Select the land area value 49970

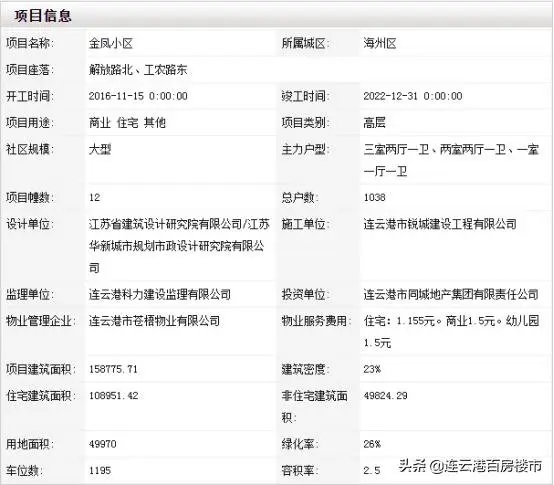[x=102, y=444]
